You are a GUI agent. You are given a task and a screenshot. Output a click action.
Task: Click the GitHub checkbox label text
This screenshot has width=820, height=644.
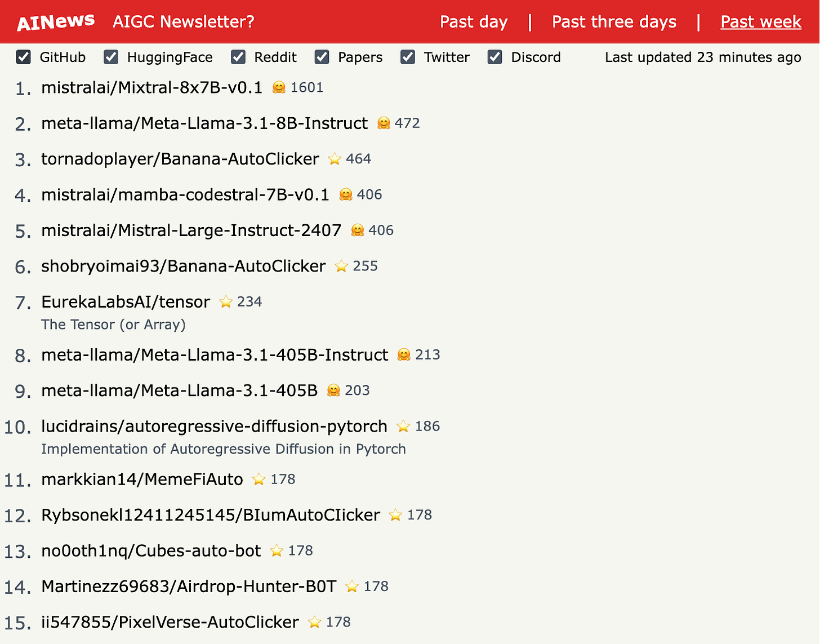pyautogui.click(x=63, y=57)
